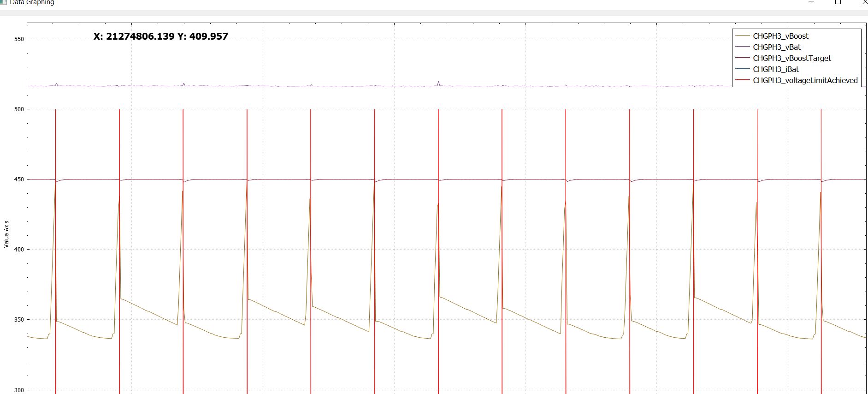Maximize the Data Graphing window

coord(838,2)
